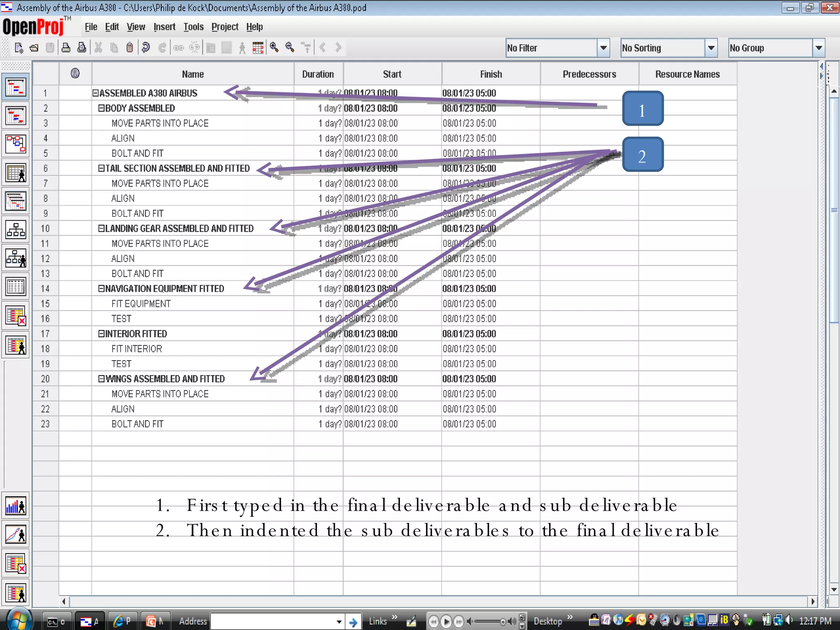This screenshot has width=840, height=630.
Task: Collapse WINGS ASSEMBLED AND FITTED group
Action: pyautogui.click(x=101, y=379)
